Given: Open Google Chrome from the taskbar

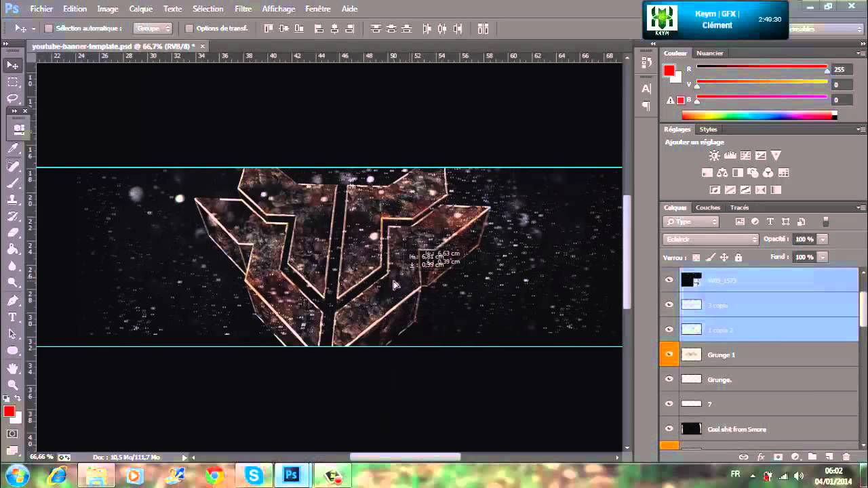Looking at the screenshot, I should (214, 476).
